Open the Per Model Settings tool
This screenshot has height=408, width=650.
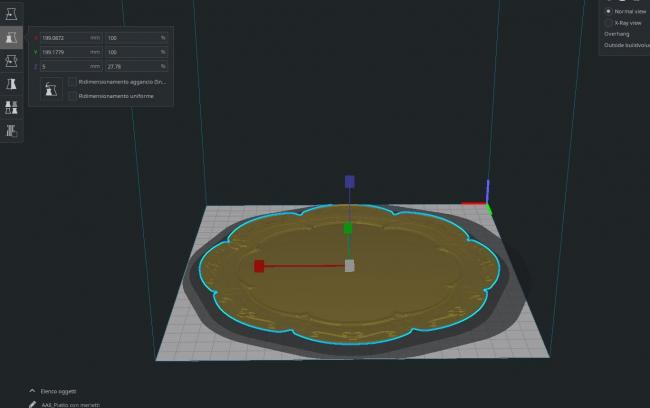11,108
